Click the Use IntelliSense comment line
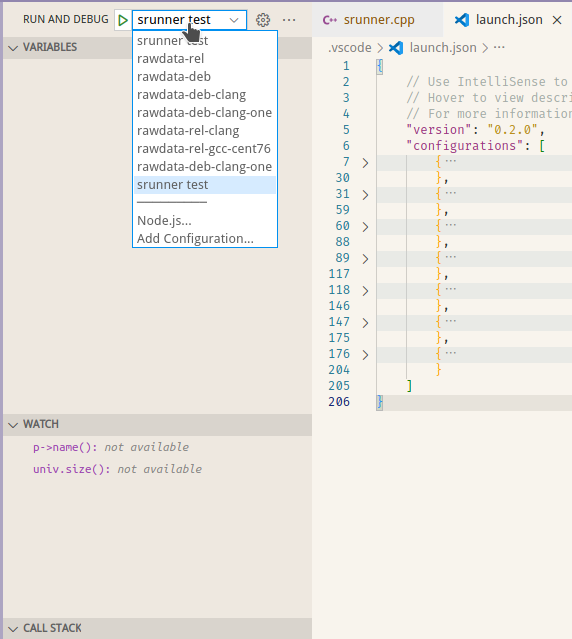 point(488,82)
